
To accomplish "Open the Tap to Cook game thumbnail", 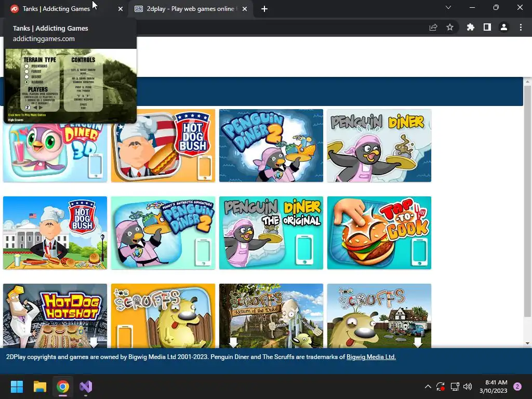I will pyautogui.click(x=379, y=233).
